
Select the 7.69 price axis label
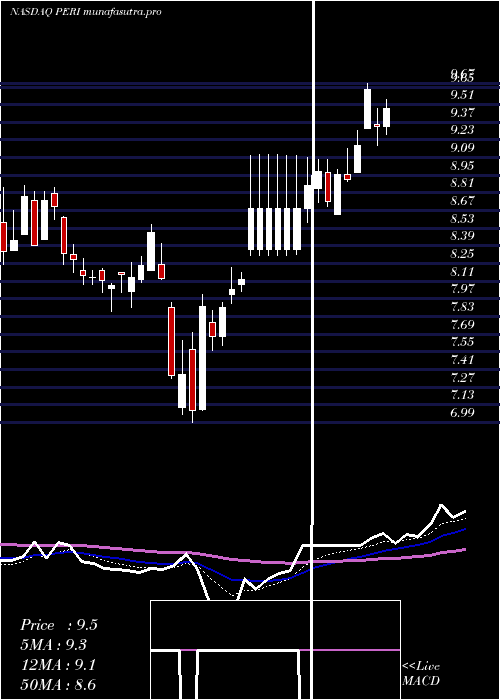click(x=462, y=325)
